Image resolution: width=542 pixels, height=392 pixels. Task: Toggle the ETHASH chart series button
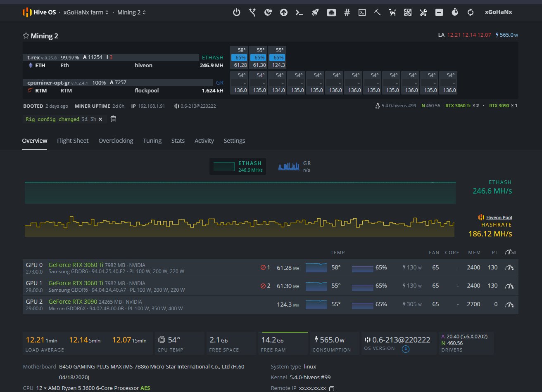point(238,166)
